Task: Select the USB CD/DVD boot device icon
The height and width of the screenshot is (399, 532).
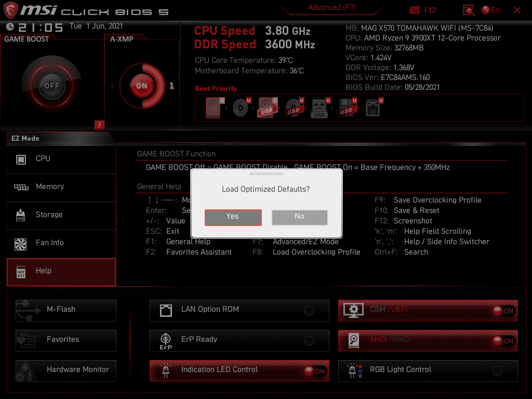Action: point(294,108)
